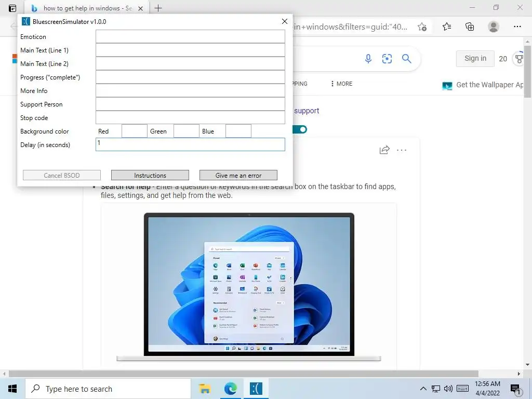Click the network tray icon
This screenshot has width=532, height=399.
click(x=436, y=389)
